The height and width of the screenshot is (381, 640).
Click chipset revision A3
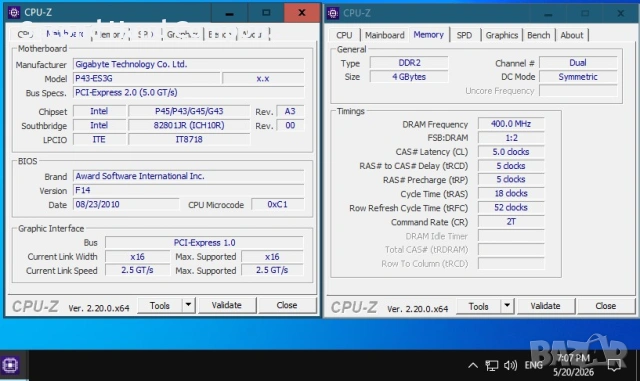(290, 111)
